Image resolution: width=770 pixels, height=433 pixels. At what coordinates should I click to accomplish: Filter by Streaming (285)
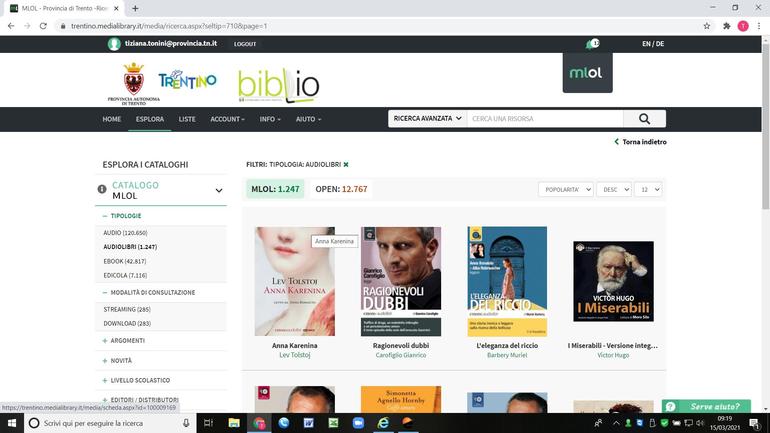point(127,309)
